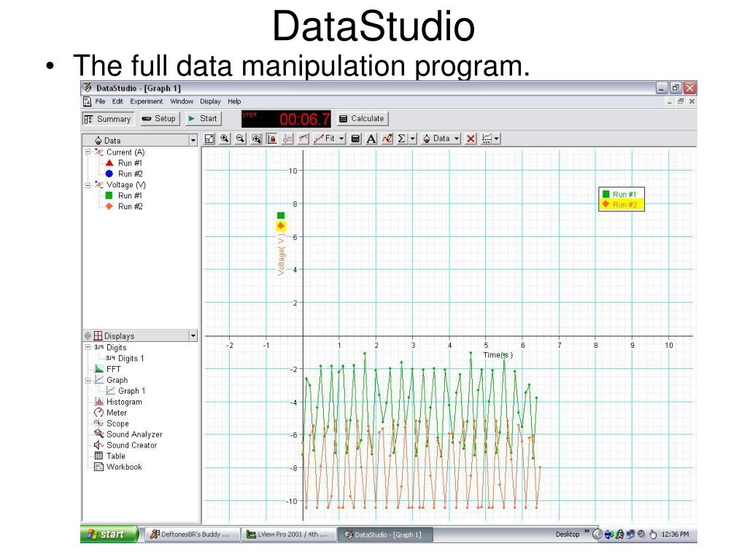Viewport: 747px width, 560px height.
Task: Open the graph toolbar Data dropdown
Action: click(x=441, y=139)
